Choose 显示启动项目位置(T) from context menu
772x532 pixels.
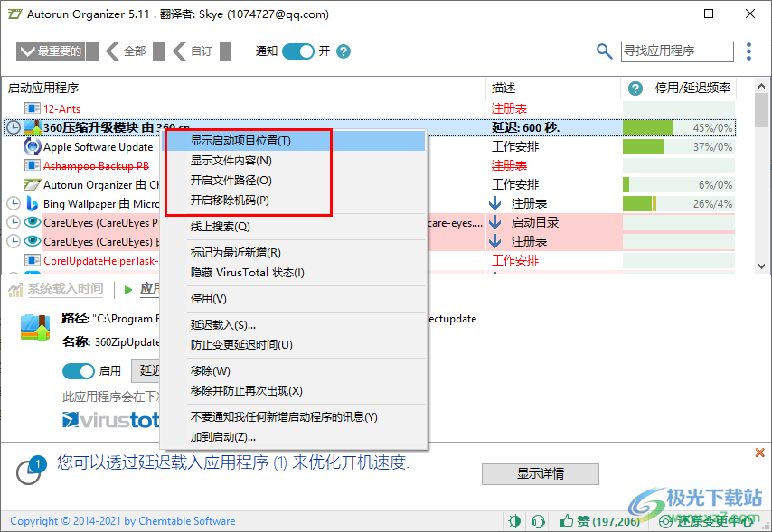294,141
